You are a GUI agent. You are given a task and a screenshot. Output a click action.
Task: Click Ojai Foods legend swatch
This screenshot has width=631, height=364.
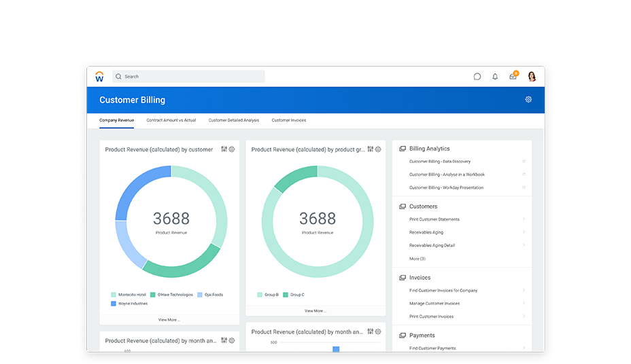click(200, 295)
